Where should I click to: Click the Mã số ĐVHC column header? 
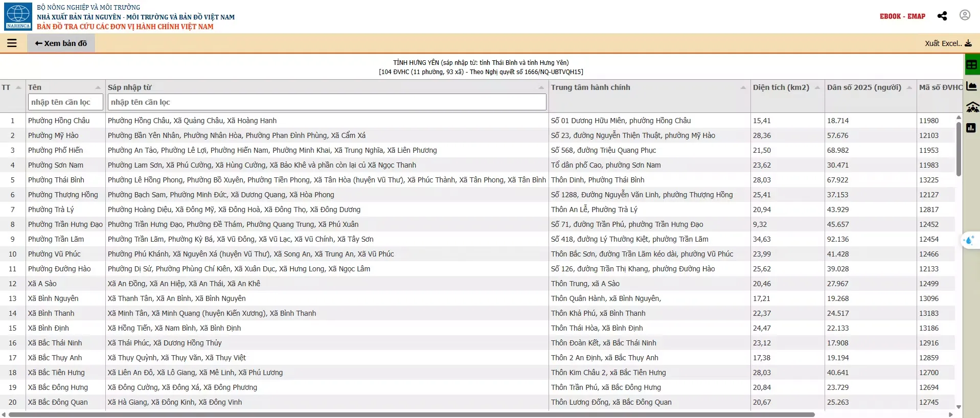point(941,87)
